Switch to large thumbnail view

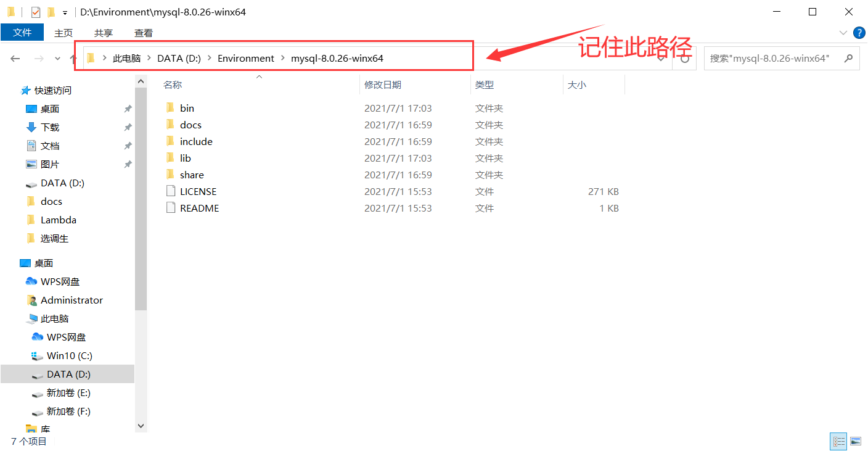tap(856, 441)
